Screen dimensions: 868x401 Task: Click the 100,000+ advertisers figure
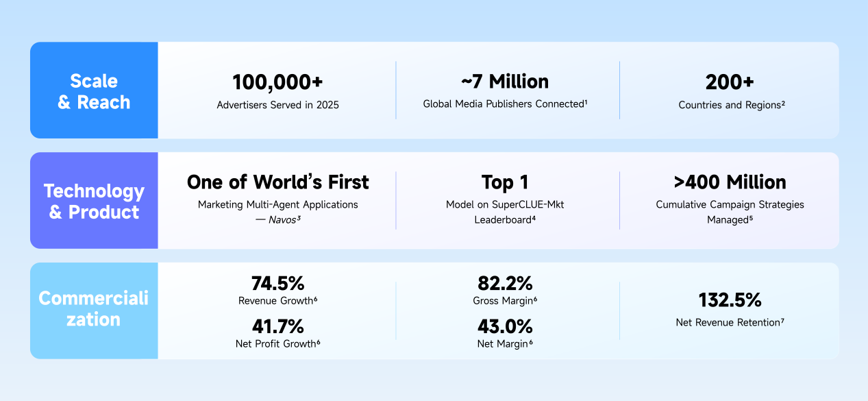point(277,82)
